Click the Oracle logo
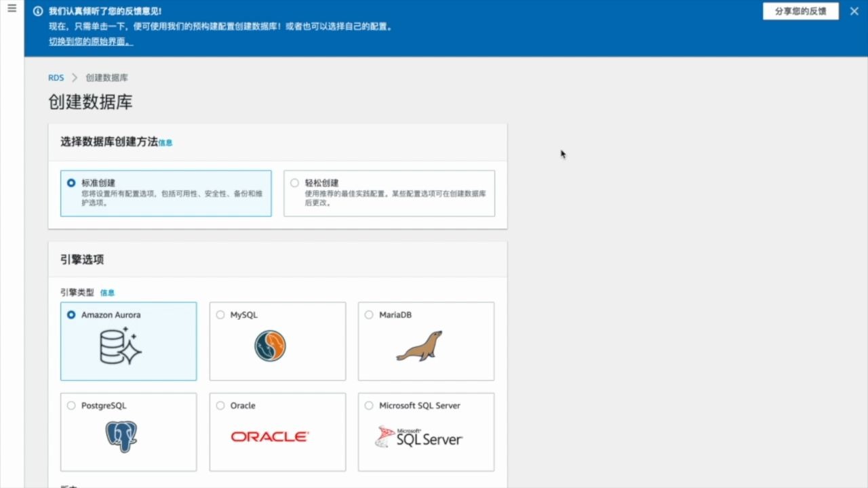The image size is (868, 488). click(269, 436)
